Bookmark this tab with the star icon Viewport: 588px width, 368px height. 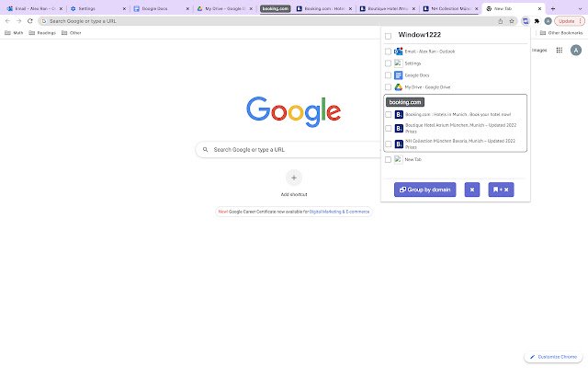coord(512,21)
